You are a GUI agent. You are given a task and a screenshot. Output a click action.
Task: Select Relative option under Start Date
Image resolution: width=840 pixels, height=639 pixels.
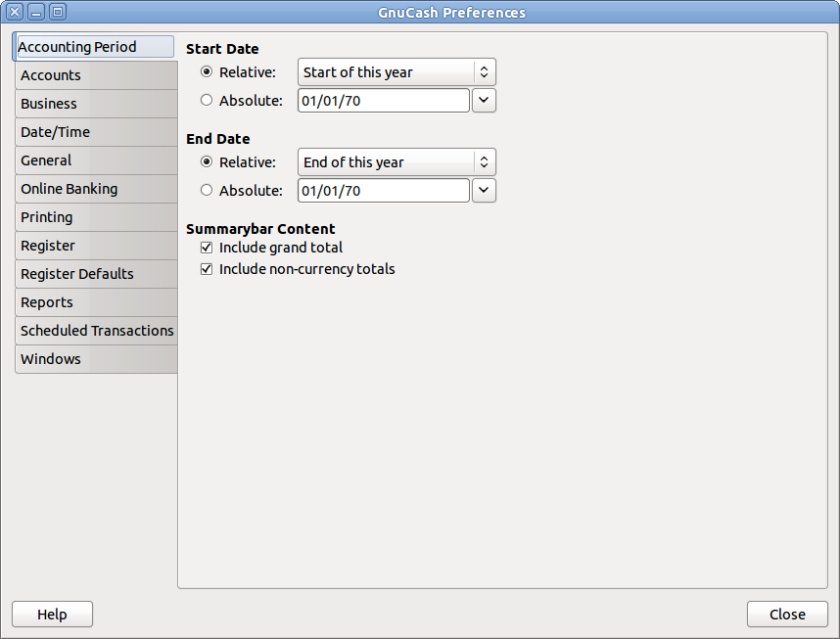(x=207, y=72)
